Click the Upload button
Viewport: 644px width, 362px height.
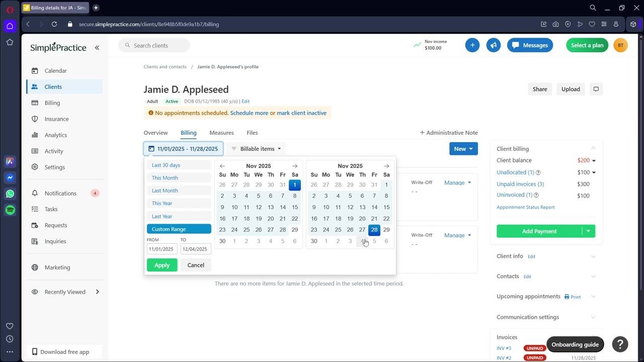click(x=571, y=89)
